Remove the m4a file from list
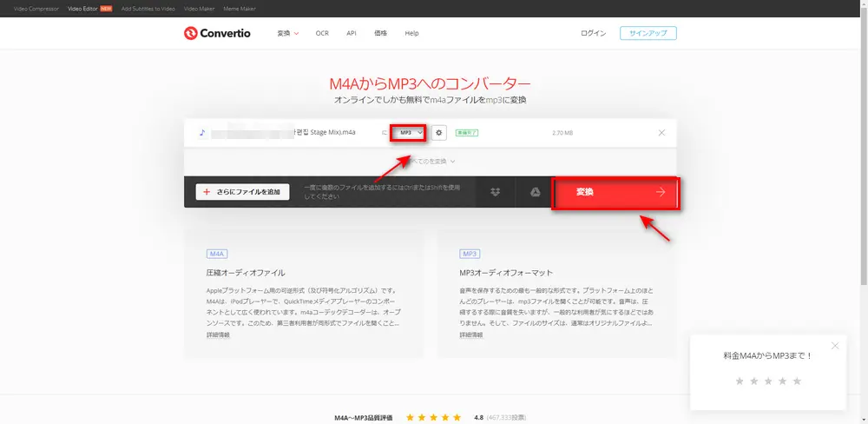The height and width of the screenshot is (424, 868). click(661, 133)
